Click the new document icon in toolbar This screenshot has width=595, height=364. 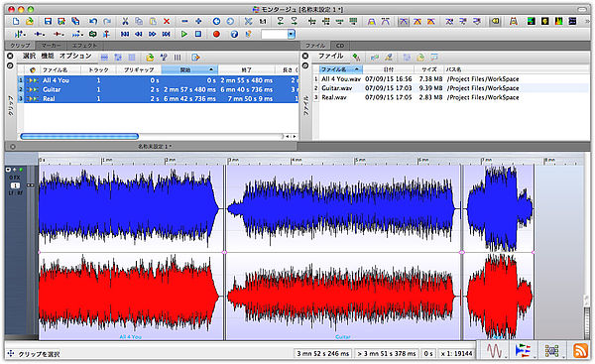pyautogui.click(x=16, y=21)
